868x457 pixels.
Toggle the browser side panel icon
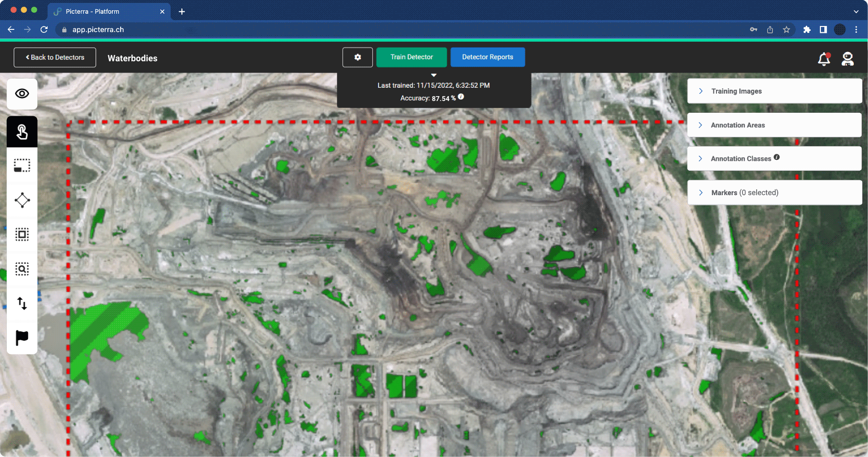coord(823,29)
